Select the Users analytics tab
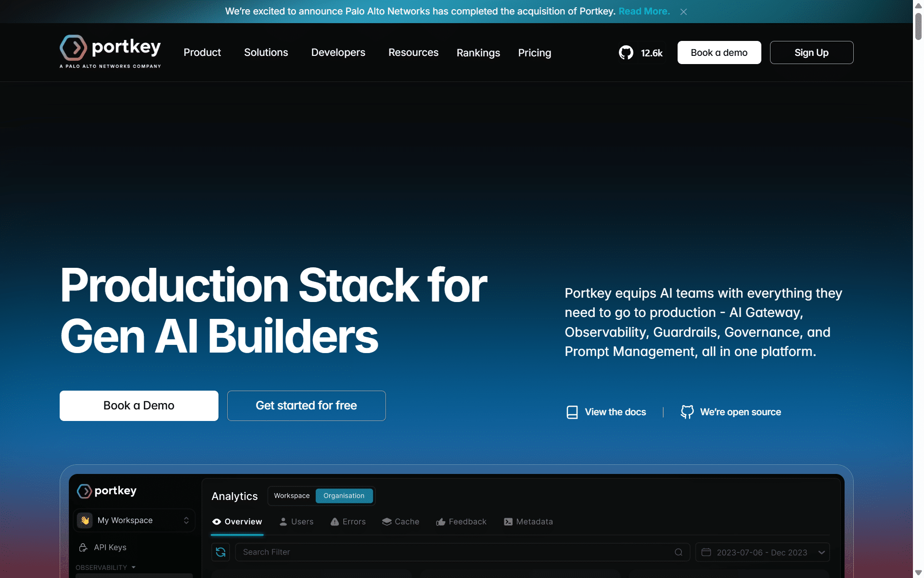The image size is (924, 578). 296,522
